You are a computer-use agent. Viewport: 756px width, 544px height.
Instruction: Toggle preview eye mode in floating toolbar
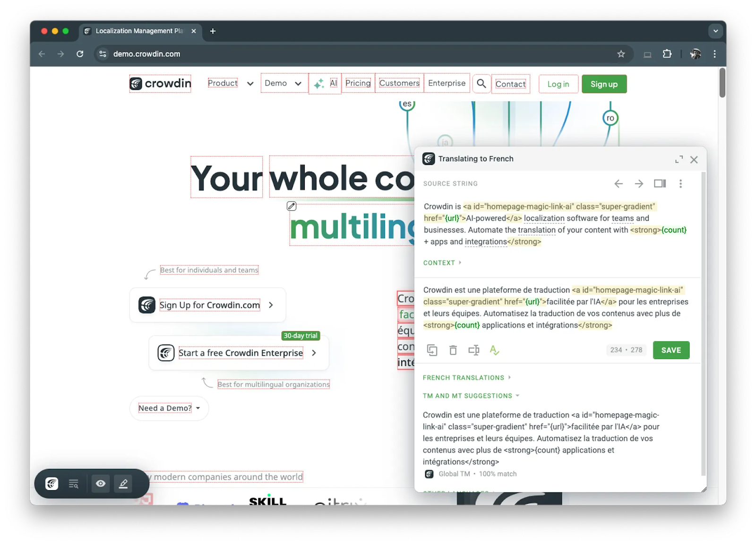100,483
